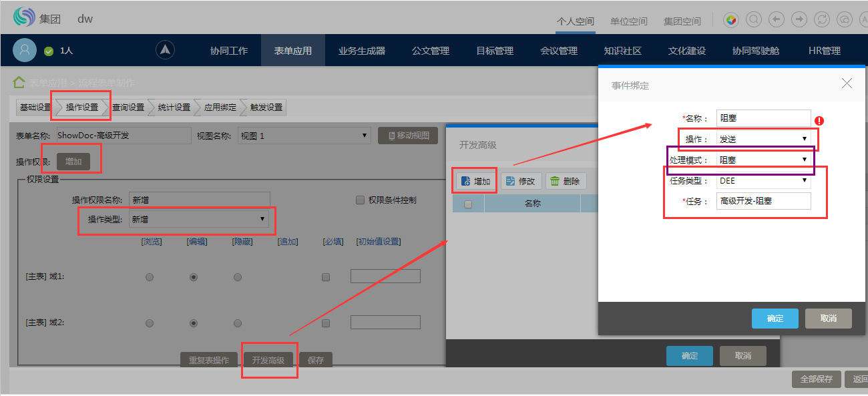Click the refresh circular arrows icon

tap(822, 19)
